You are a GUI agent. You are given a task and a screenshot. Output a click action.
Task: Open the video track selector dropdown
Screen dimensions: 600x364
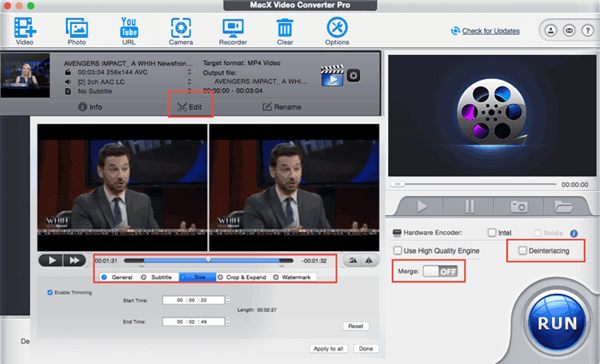pos(189,72)
